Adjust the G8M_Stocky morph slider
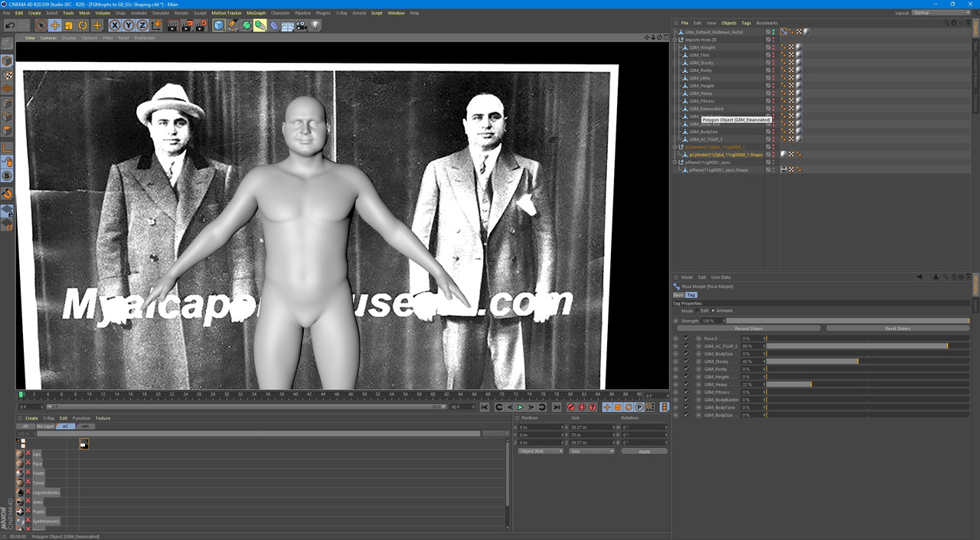Viewport: 980px width, 540px height. (867, 362)
